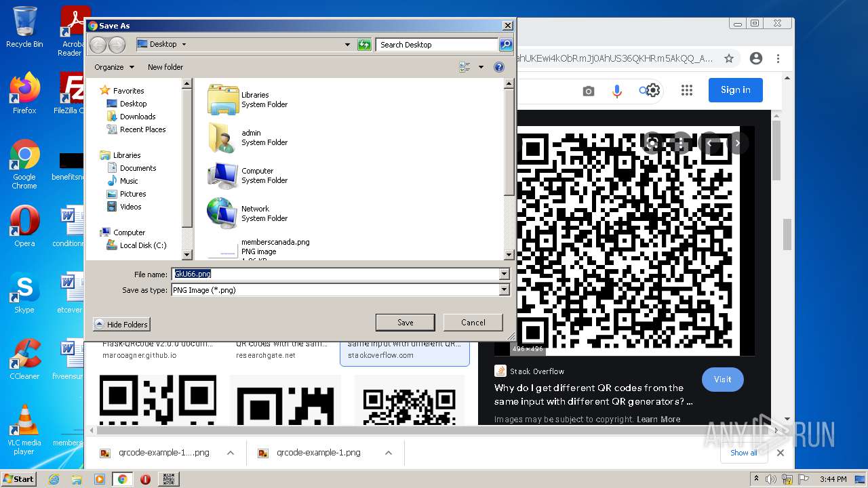This screenshot has width=868, height=488.
Task: Close the Chrome downloads bar
Action: [781, 453]
